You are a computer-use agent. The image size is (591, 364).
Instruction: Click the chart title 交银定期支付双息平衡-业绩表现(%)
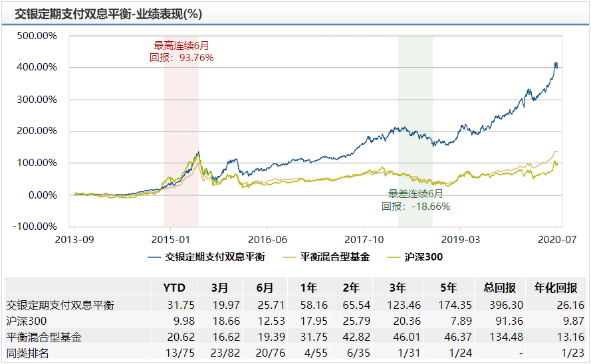[108, 13]
